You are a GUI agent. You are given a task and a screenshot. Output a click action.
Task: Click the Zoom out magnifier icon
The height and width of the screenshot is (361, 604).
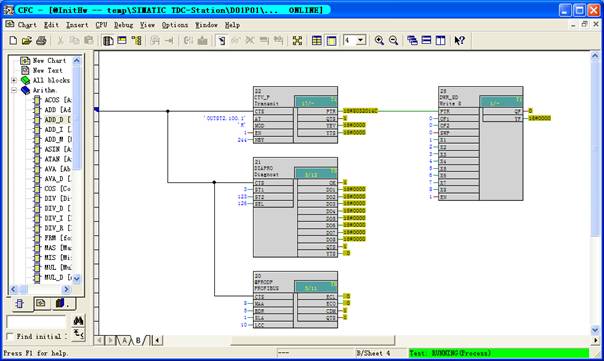(393, 40)
